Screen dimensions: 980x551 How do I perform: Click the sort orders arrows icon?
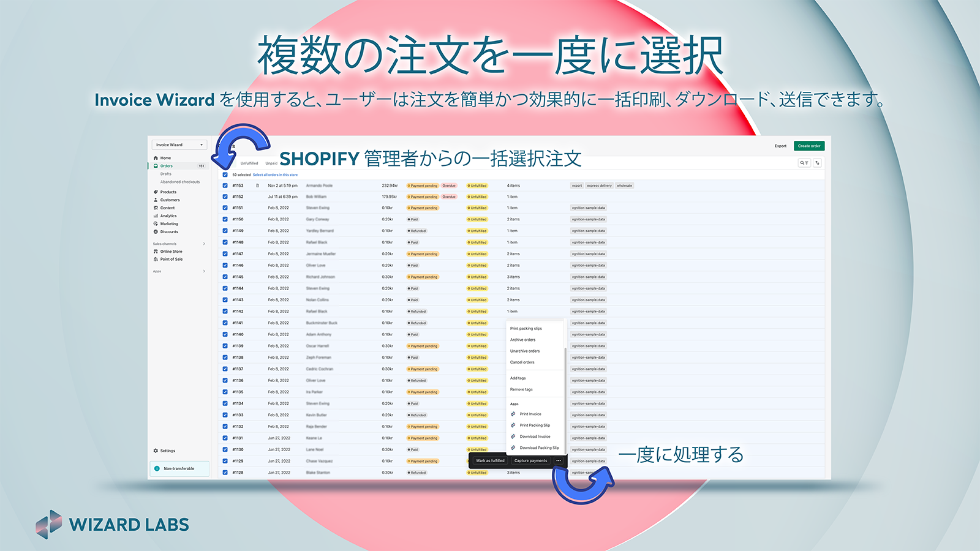point(817,163)
